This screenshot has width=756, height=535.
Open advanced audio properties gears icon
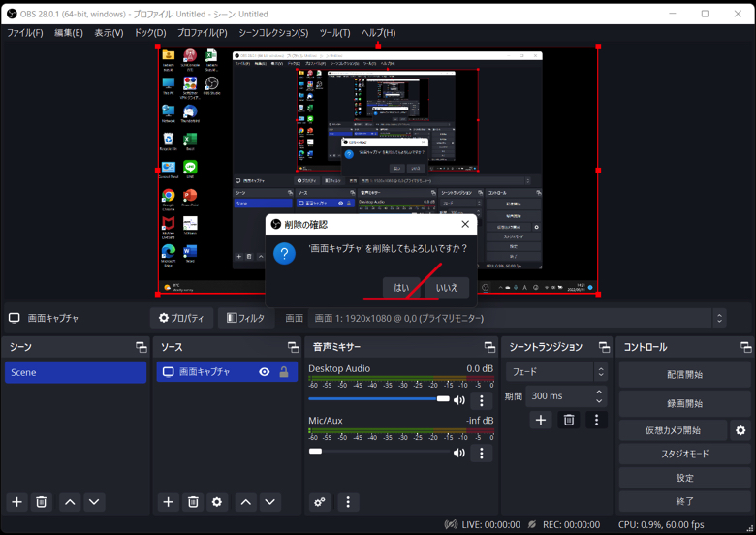[x=319, y=502]
